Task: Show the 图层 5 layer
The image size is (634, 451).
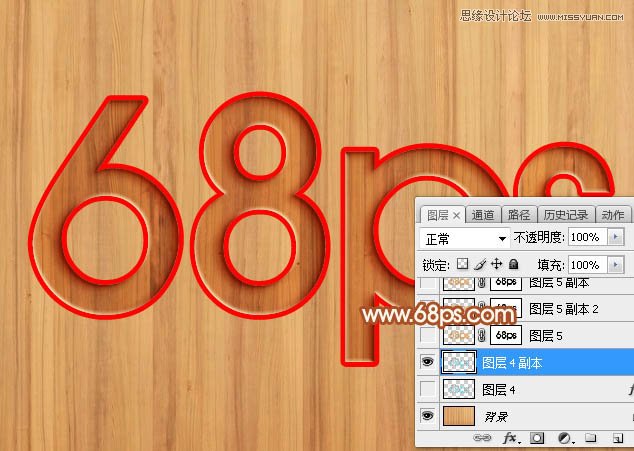Action: click(x=427, y=335)
